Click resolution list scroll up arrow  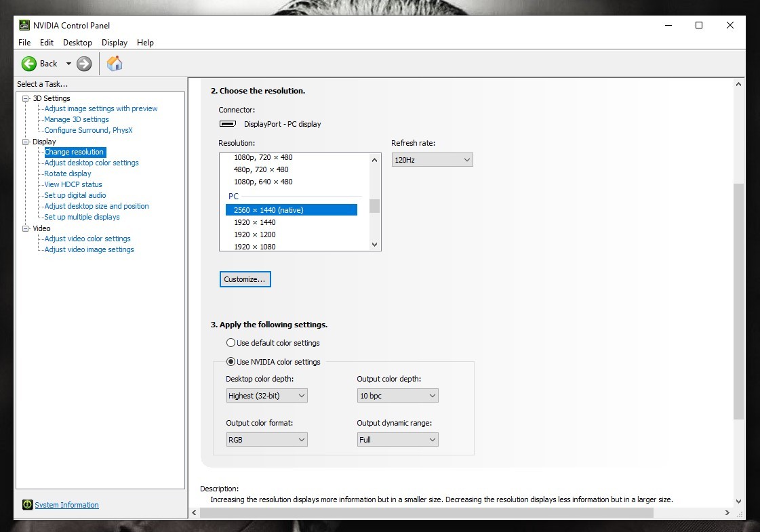pos(374,159)
